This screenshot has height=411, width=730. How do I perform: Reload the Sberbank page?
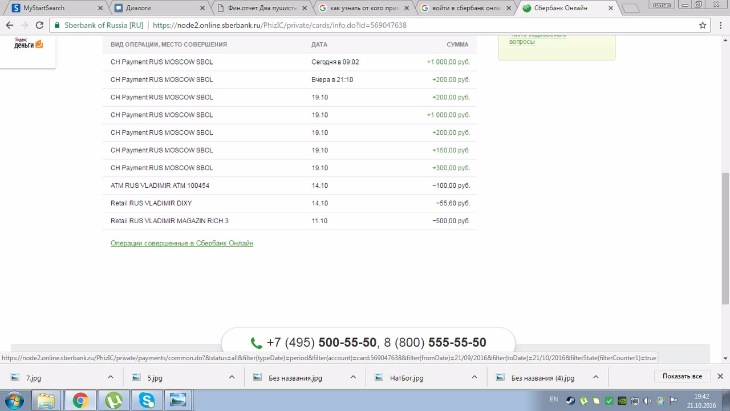click(x=40, y=24)
